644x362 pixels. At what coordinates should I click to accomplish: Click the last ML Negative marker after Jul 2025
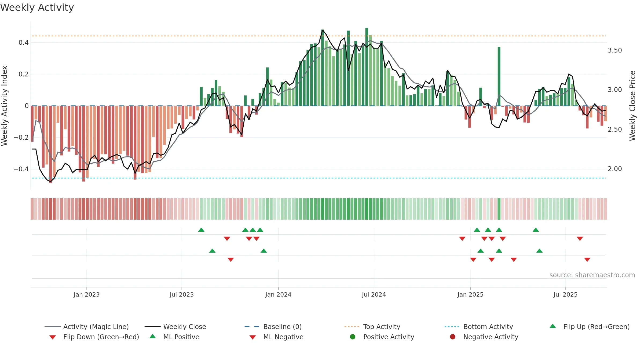tap(587, 260)
